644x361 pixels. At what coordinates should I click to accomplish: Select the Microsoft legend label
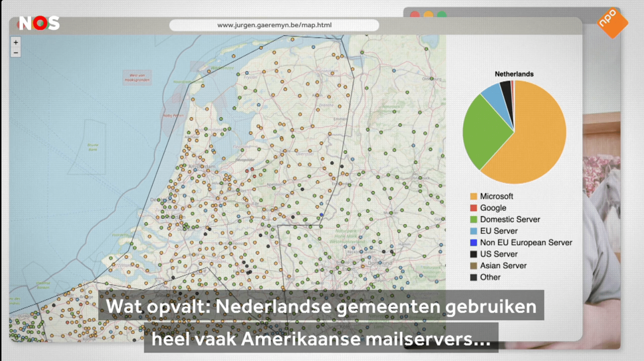(x=496, y=196)
